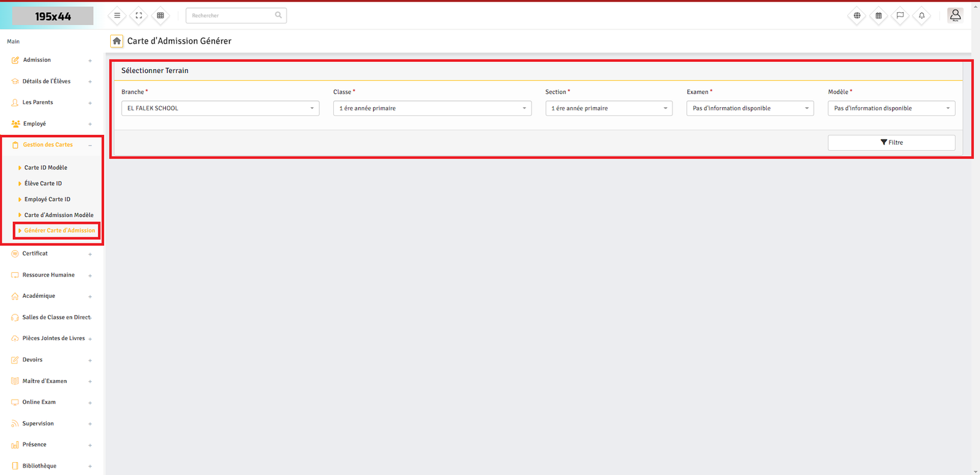Open the Branche dropdown
This screenshot has width=980, height=475.
[x=220, y=108]
